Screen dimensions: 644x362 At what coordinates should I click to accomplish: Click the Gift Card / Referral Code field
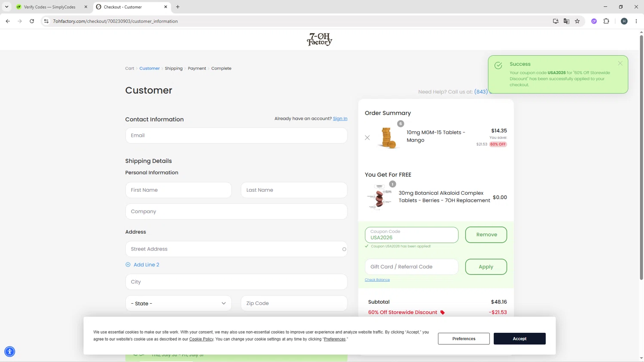tap(411, 267)
